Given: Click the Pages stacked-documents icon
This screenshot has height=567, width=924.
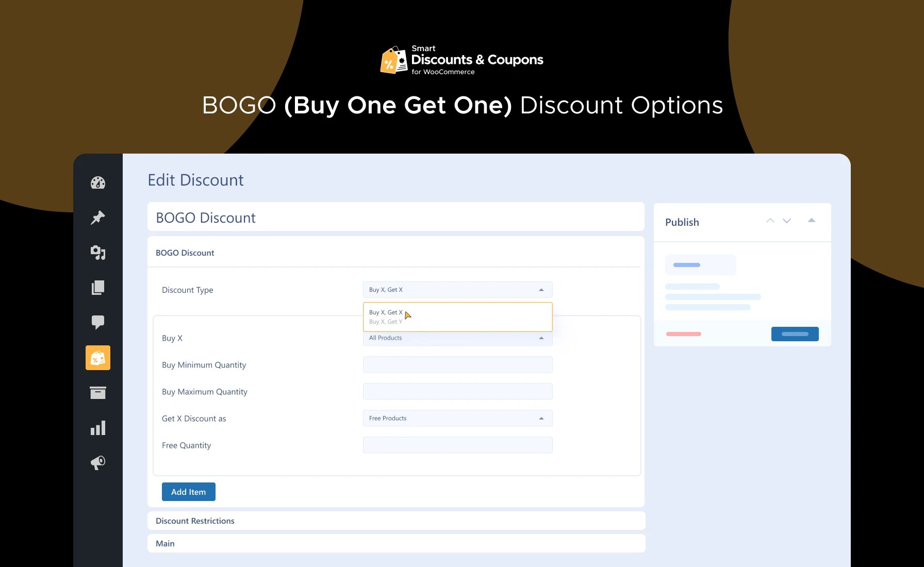Looking at the screenshot, I should [x=98, y=287].
